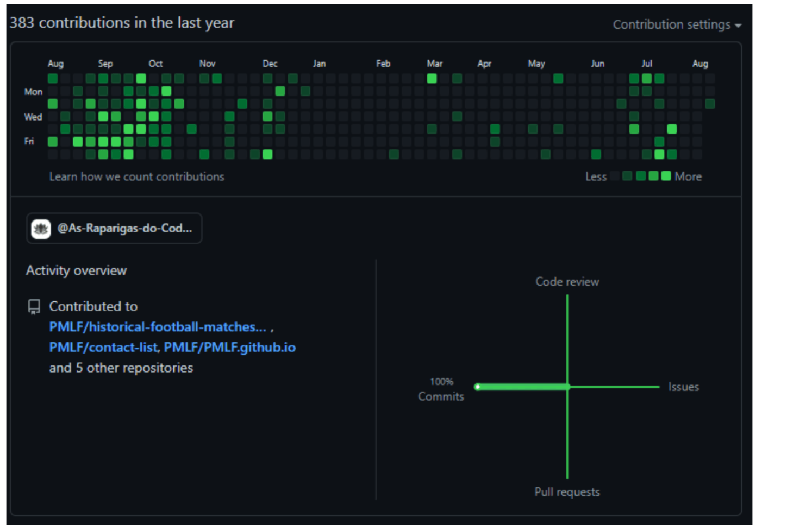Click the Dec month label on calendar
812x530 pixels.
270,64
